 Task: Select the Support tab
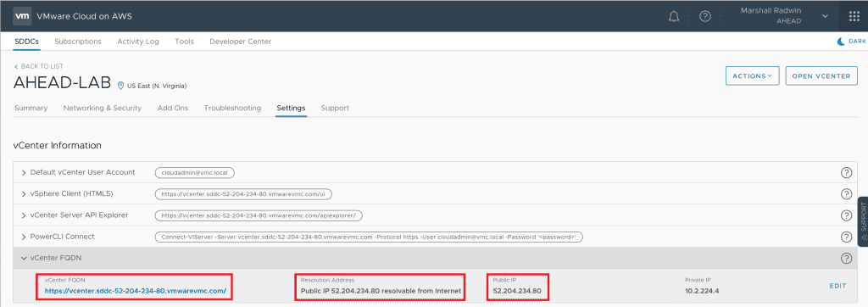pyautogui.click(x=335, y=108)
